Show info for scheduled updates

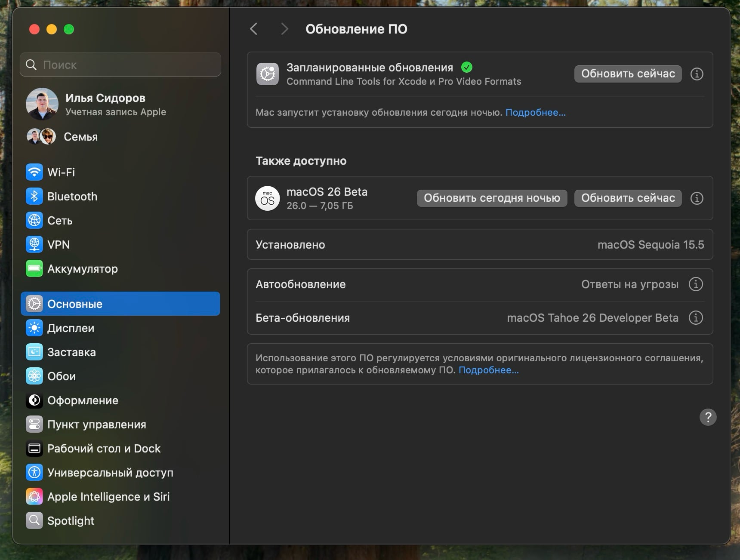(x=697, y=74)
